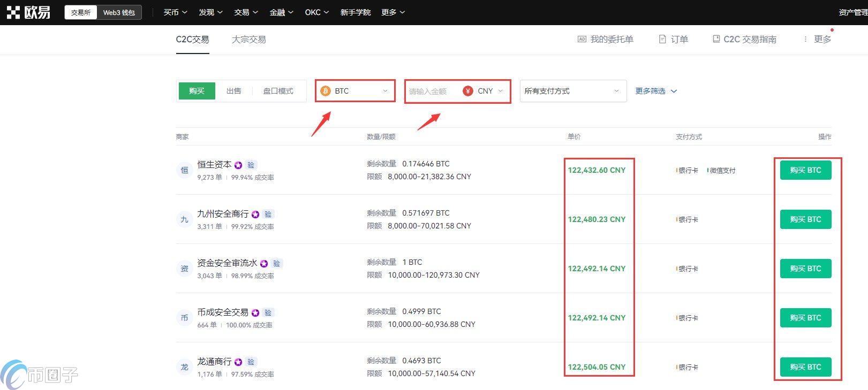Expand the 金融 navigation menu

click(x=281, y=12)
